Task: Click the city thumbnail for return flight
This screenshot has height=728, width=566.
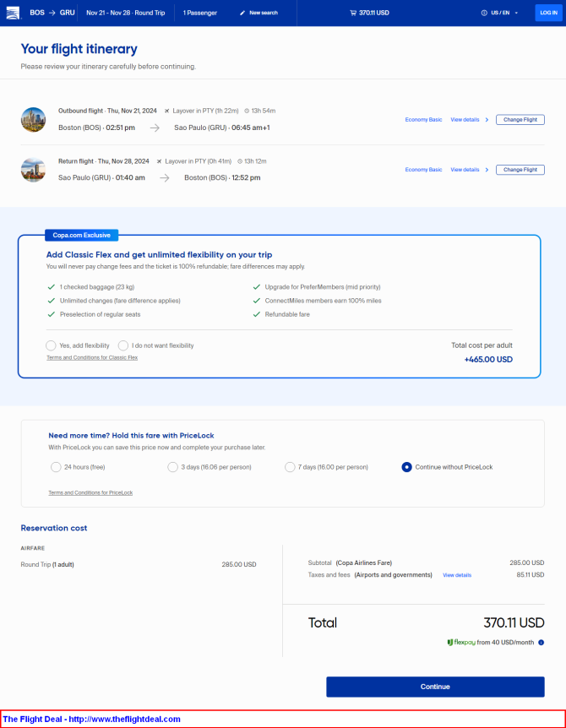Action: click(34, 170)
